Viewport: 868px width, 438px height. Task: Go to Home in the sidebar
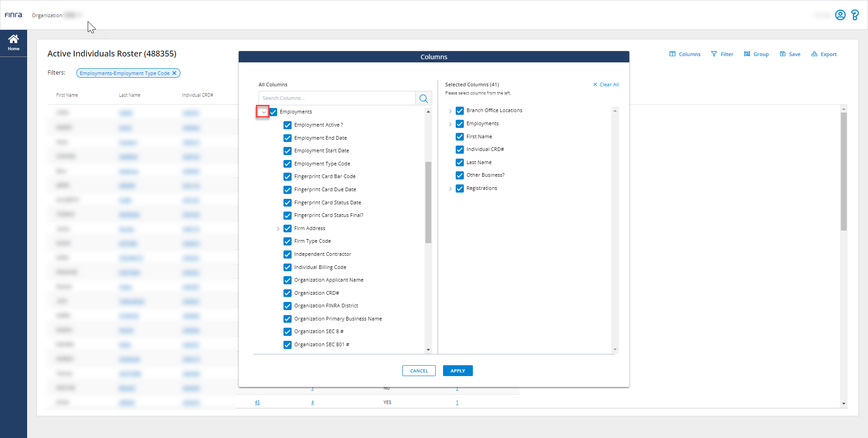pos(14,42)
